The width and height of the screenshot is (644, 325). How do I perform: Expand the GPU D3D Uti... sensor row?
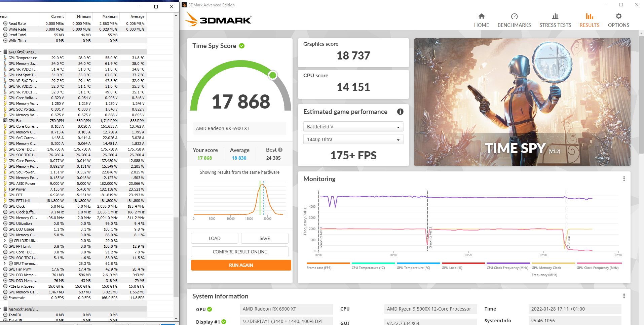point(4,241)
